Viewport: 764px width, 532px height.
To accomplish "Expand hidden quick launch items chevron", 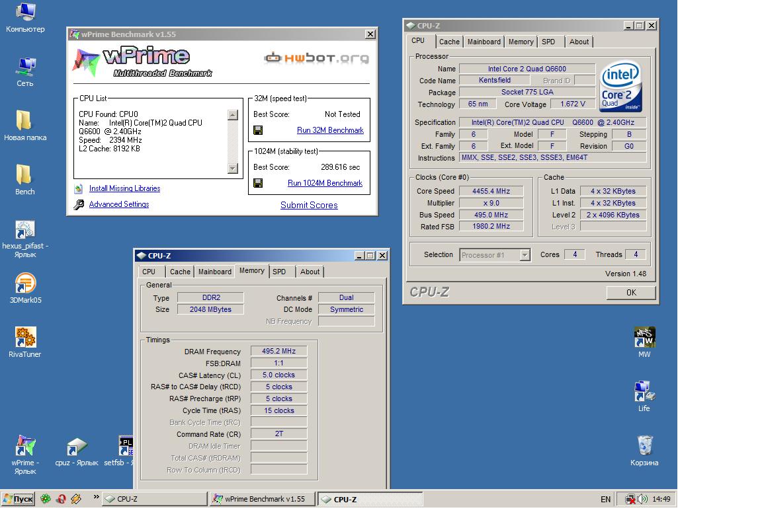I will coord(96,497).
